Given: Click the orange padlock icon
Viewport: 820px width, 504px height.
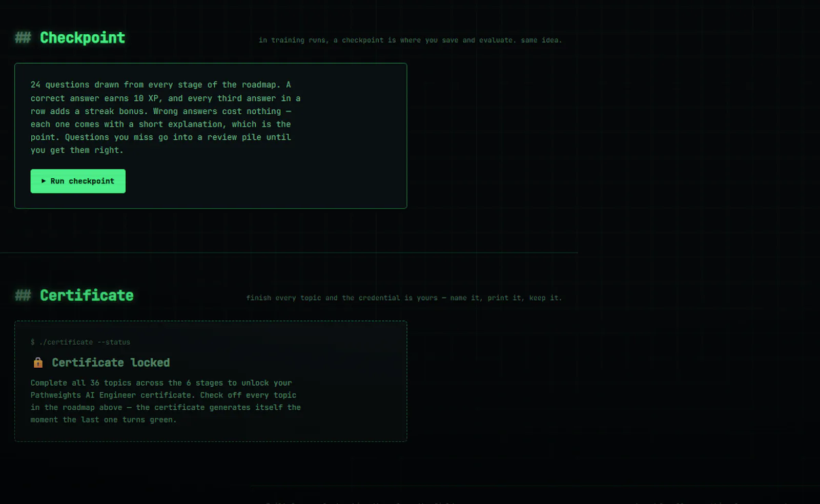Looking at the screenshot, I should 38,363.
